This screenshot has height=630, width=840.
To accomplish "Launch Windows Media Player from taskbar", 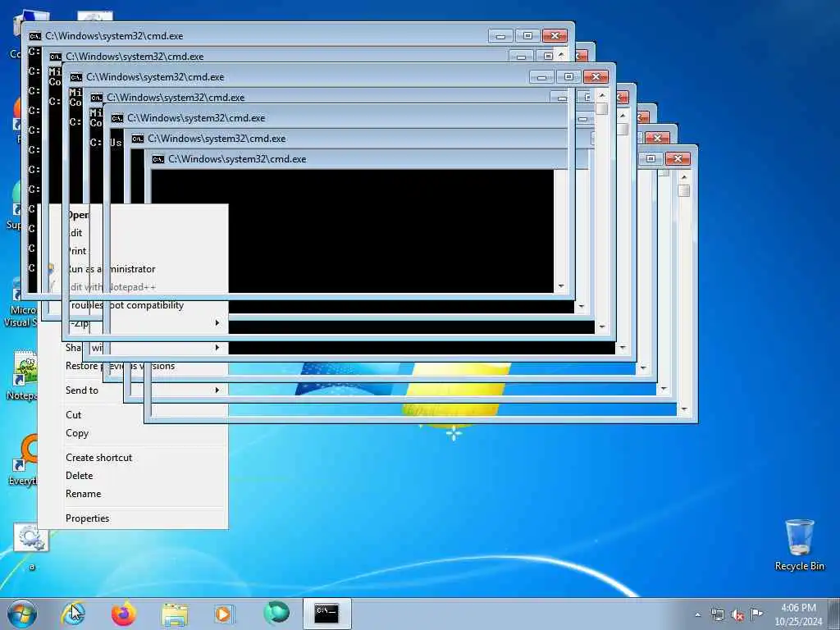I will pyautogui.click(x=223, y=614).
